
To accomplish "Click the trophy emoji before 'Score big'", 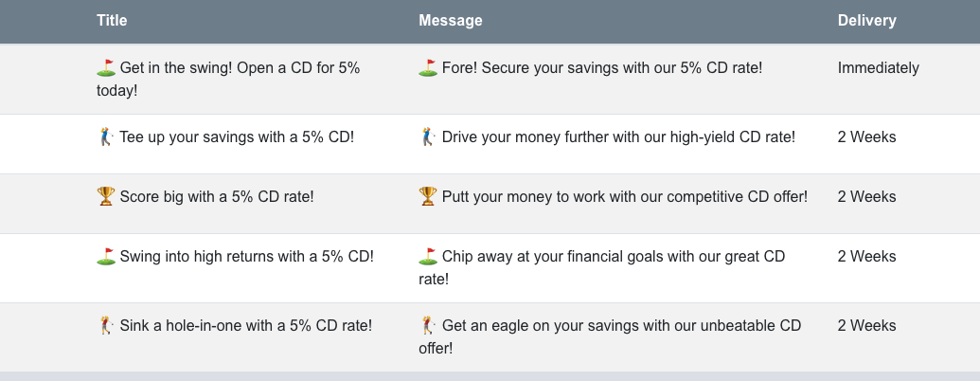I will (106, 196).
